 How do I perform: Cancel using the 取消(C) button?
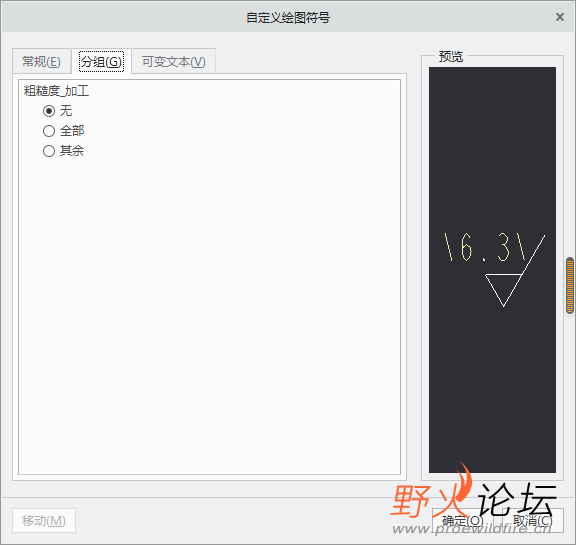pos(532,520)
